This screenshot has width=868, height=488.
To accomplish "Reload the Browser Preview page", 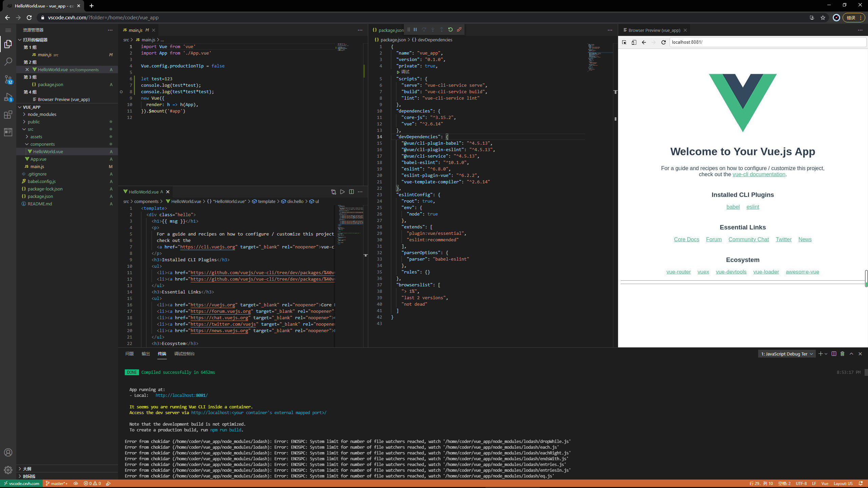I will [x=664, y=42].
